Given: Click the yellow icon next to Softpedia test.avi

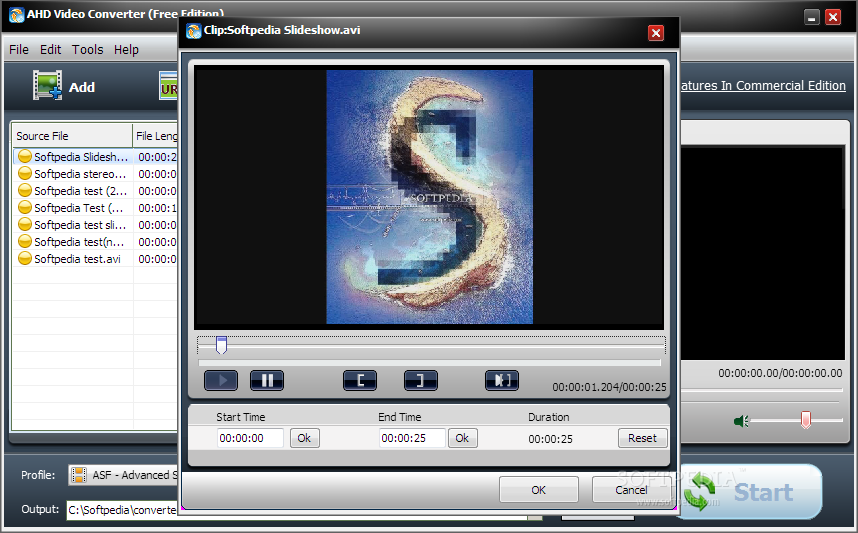Looking at the screenshot, I should pos(25,258).
